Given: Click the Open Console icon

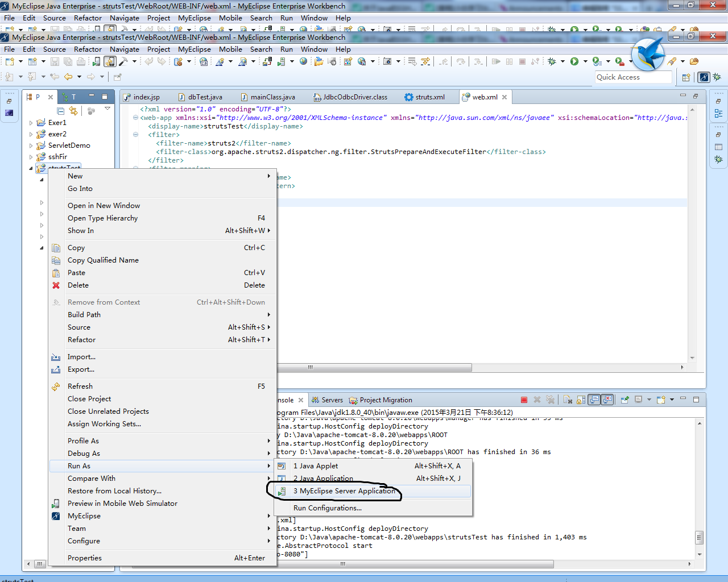Looking at the screenshot, I should 661,400.
